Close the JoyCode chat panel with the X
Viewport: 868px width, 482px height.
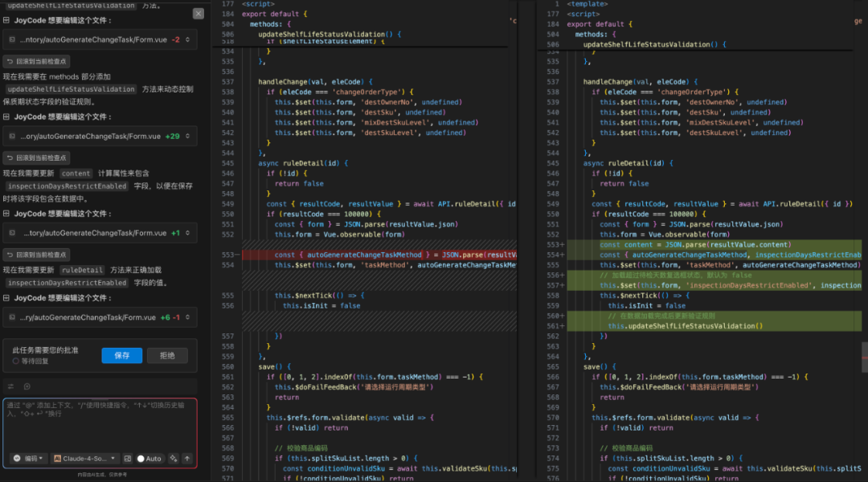coord(199,14)
